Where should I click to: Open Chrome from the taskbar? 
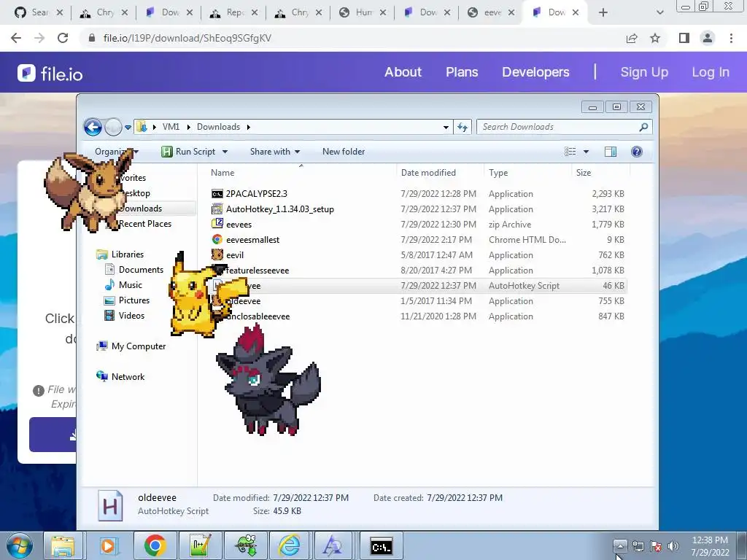tap(155, 545)
